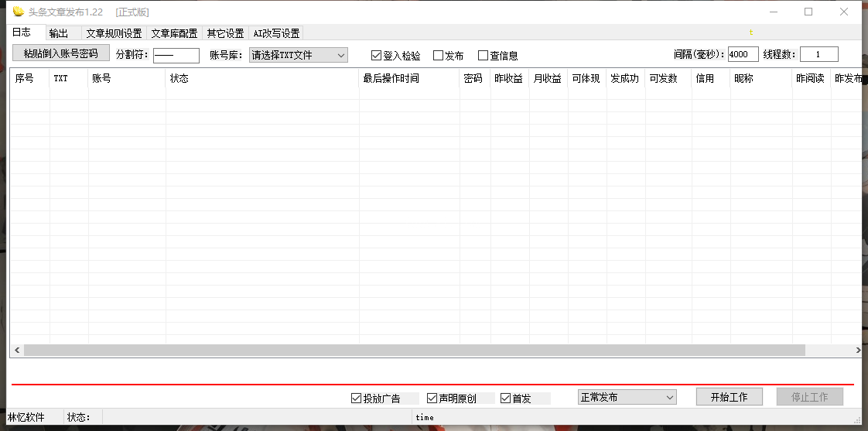Go to the AI改写设置 tab
Screen dimensions: 868x431
click(276, 33)
